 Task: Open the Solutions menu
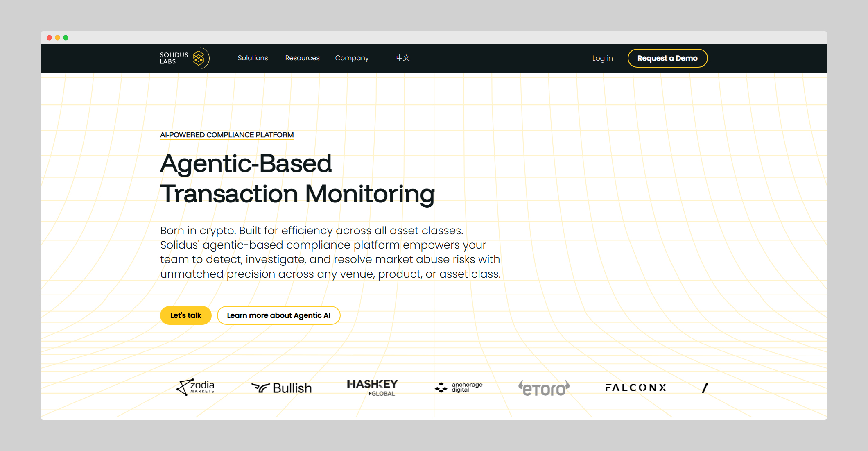(x=253, y=58)
